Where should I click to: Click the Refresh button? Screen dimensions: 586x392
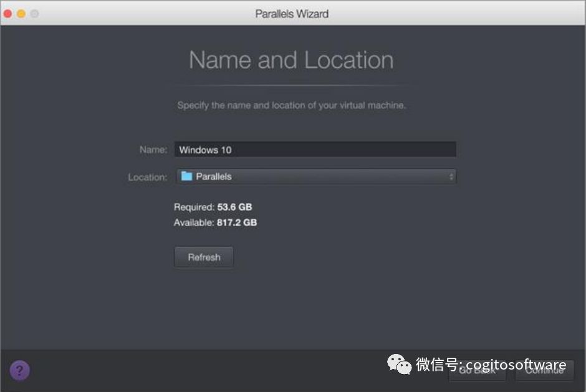tap(204, 257)
